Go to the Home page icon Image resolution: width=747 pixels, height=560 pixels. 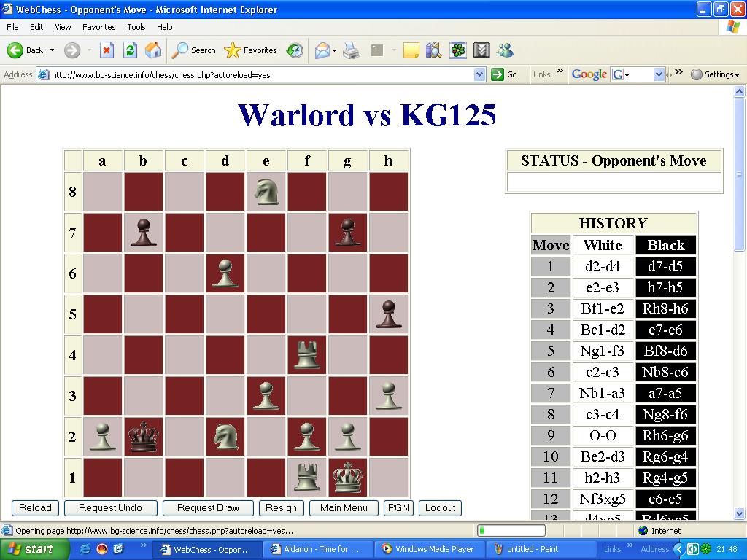tap(153, 50)
